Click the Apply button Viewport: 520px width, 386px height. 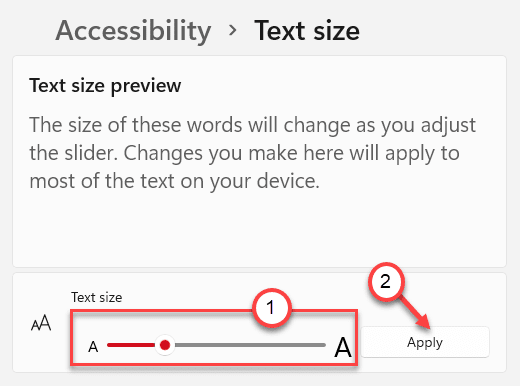click(425, 342)
